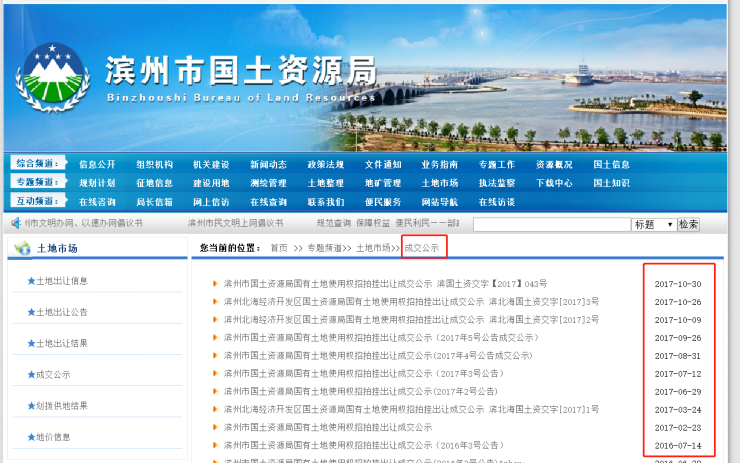Open the notice 滨北海国土资交字[2017]1号
The height and width of the screenshot is (463, 740).
[x=411, y=409]
